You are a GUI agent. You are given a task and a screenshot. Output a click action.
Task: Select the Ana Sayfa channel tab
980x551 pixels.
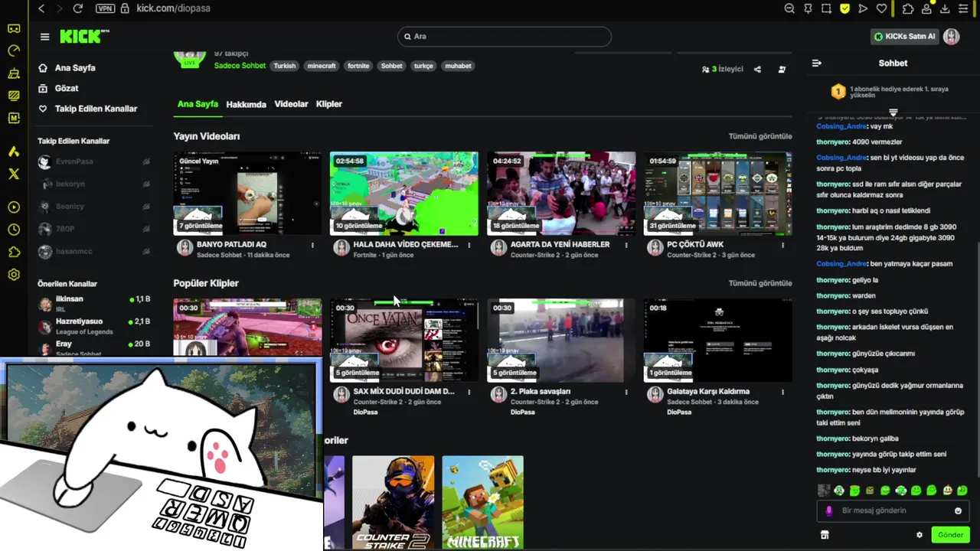[198, 104]
